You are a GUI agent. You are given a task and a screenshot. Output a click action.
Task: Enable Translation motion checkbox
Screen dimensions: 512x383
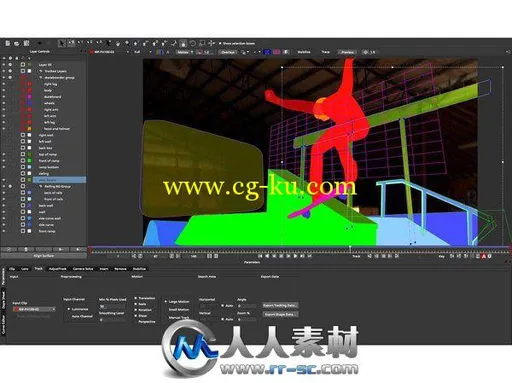click(x=136, y=298)
